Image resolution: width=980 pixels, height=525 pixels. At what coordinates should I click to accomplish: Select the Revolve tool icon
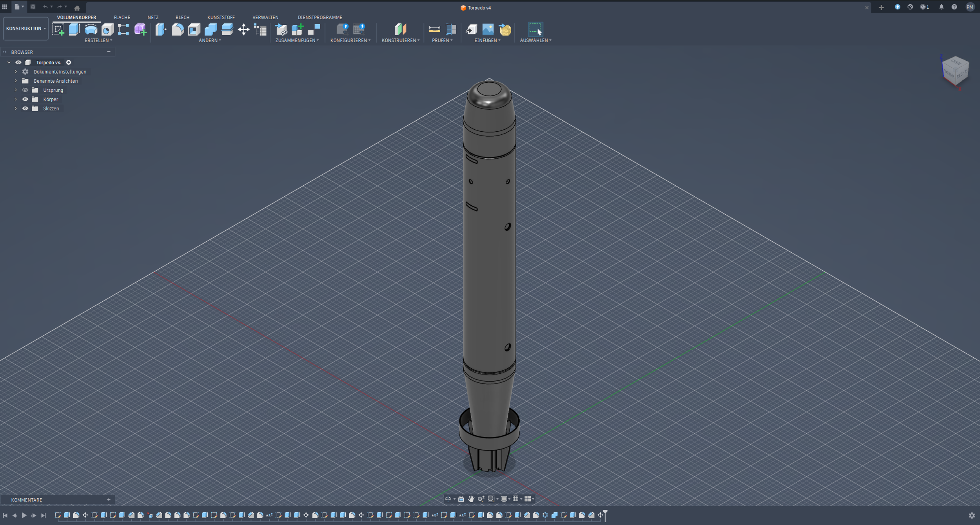tap(91, 29)
